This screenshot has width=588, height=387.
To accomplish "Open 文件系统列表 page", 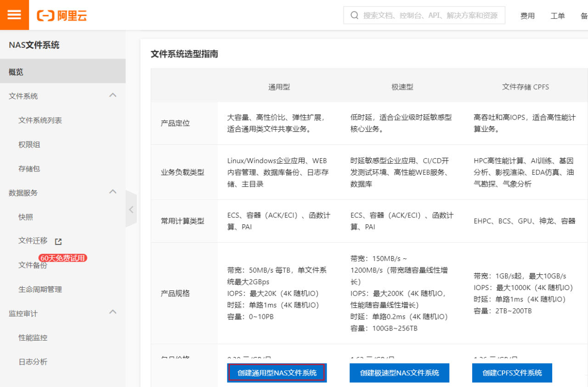I will 40,120.
